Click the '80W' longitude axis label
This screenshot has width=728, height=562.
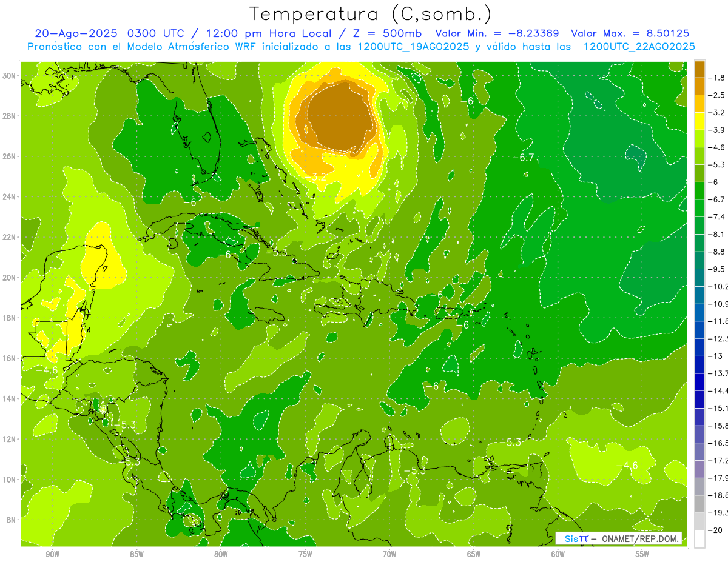221,554
